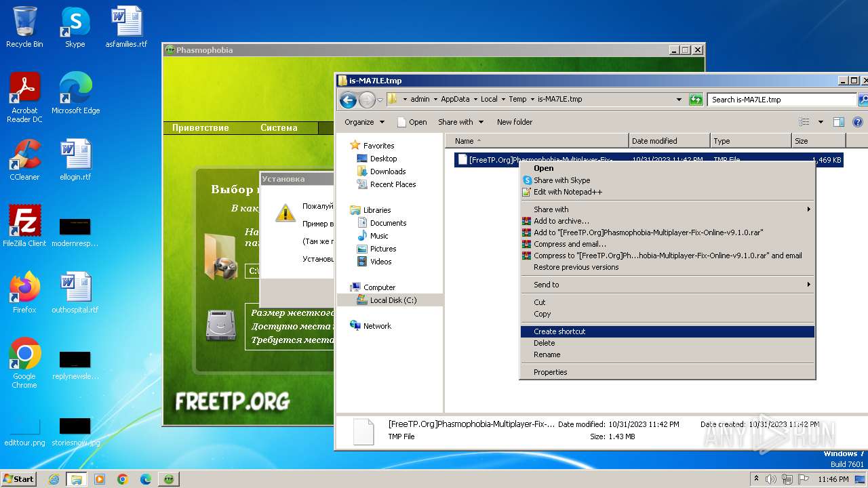Open the Send to submenu
Screen dimensions: 868x488
[x=667, y=285]
